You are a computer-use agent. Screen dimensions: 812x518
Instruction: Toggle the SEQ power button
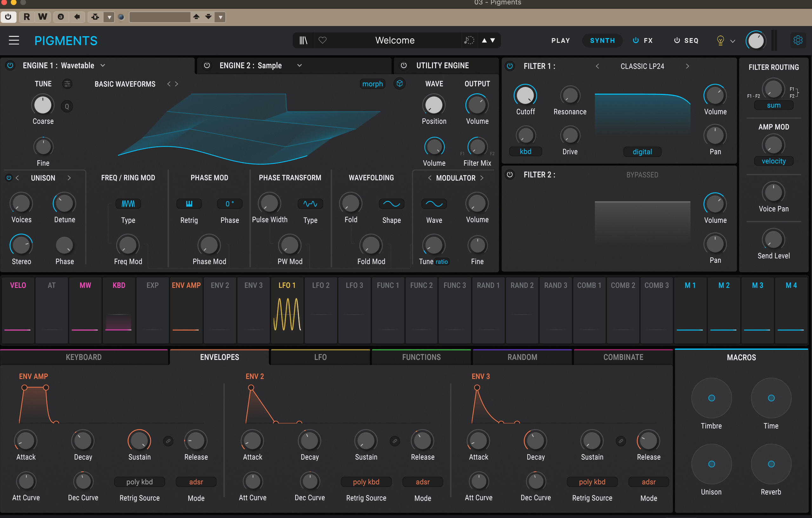tap(677, 41)
